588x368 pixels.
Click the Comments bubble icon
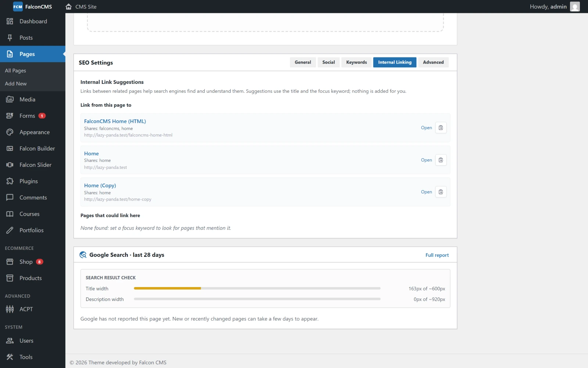point(10,197)
